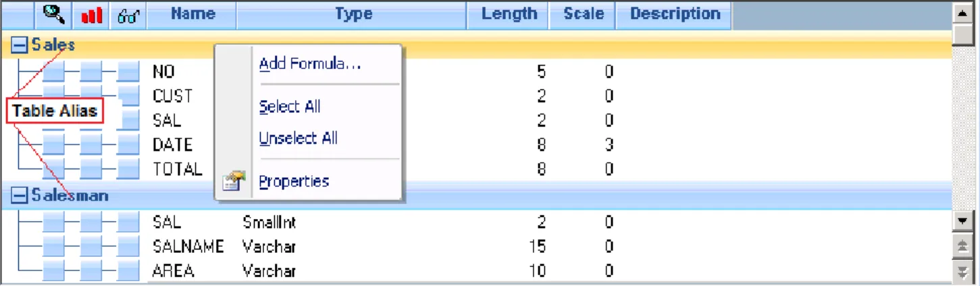Click the Varchar type of SALNAME
This screenshot has width=980, height=286.
click(269, 246)
